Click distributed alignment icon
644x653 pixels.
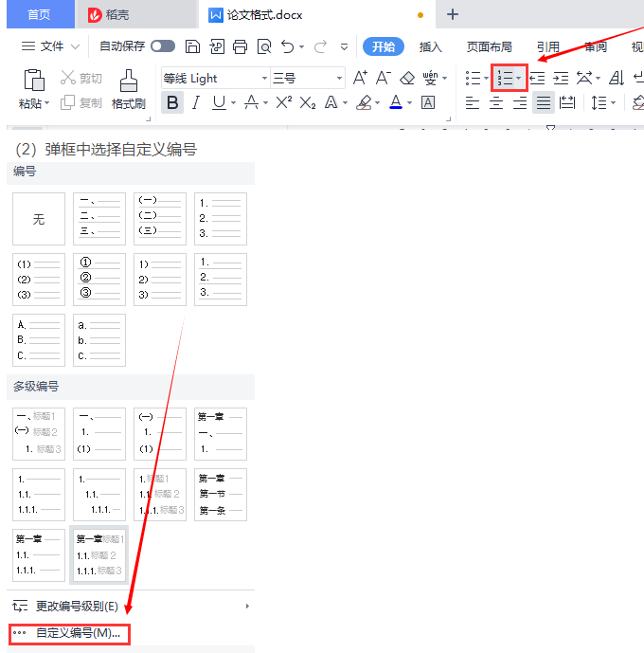[x=567, y=102]
